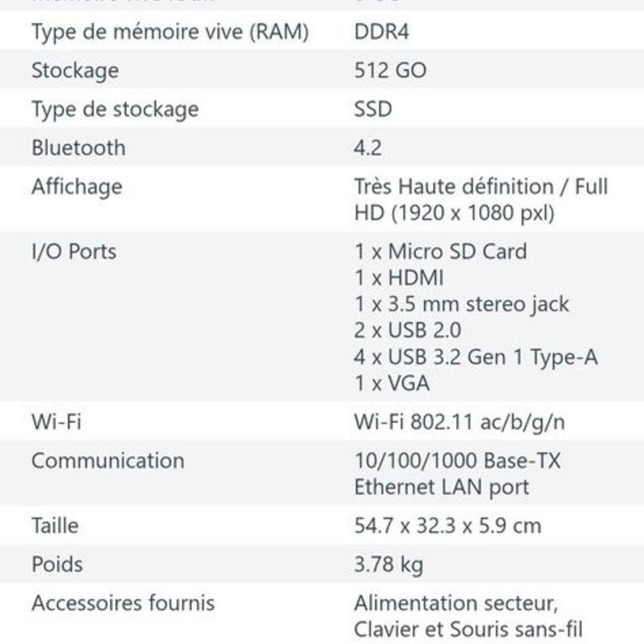This screenshot has width=644, height=644.
Task: Select the Bluetooth 4.2 value
Action: (x=368, y=147)
